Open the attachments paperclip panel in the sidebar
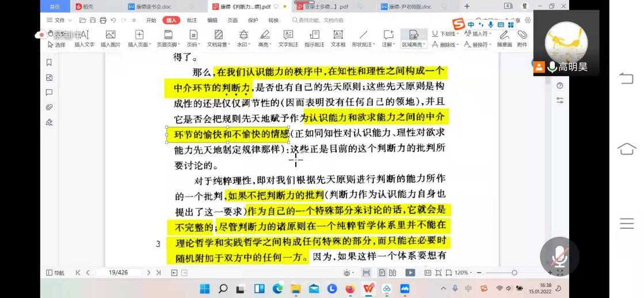 click(49, 107)
